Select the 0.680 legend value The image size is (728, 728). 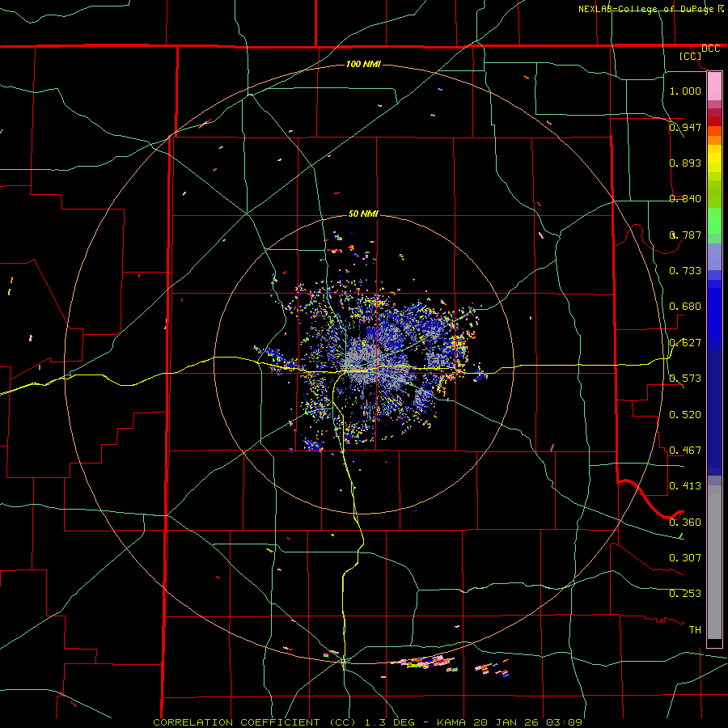685,306
